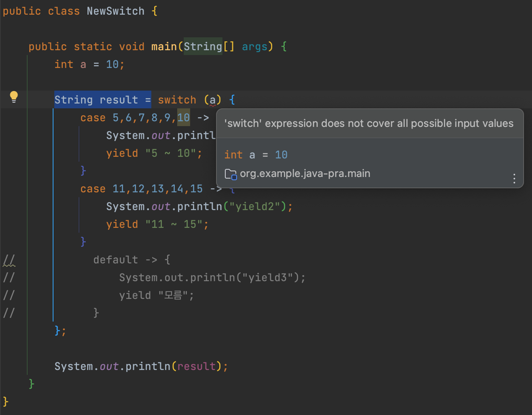Click the int a = 10 declaration
Image resolution: width=532 pixels, height=415 pixels.
pos(89,65)
